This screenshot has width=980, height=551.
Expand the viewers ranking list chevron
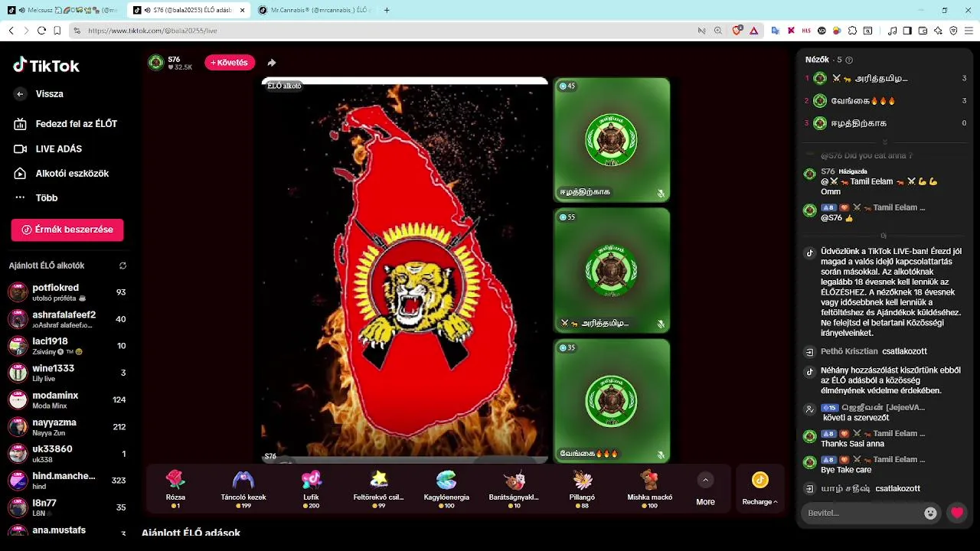tap(885, 142)
